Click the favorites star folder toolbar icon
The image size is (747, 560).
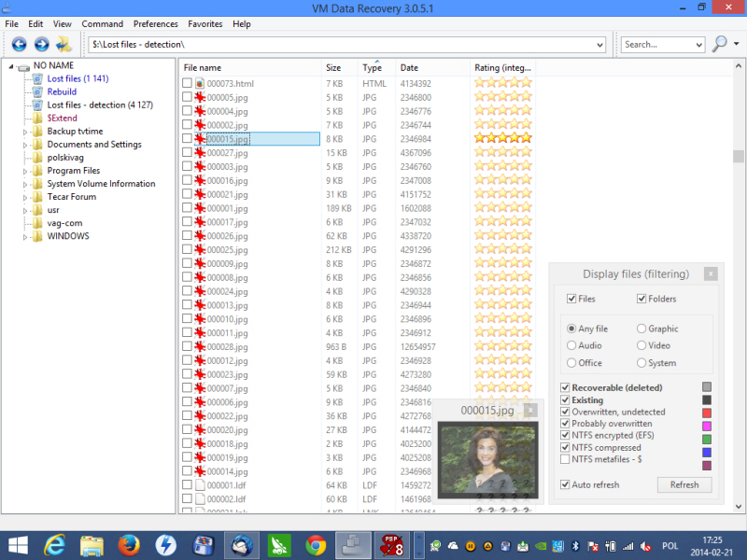63,44
